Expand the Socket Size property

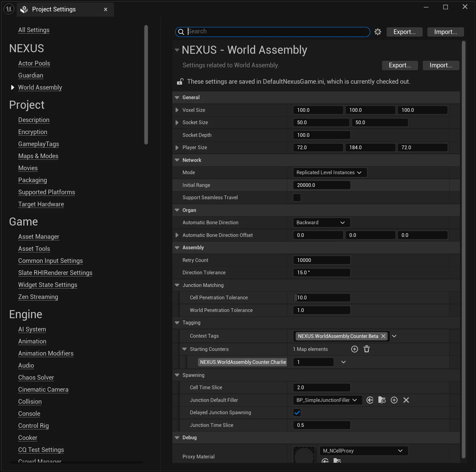point(177,123)
